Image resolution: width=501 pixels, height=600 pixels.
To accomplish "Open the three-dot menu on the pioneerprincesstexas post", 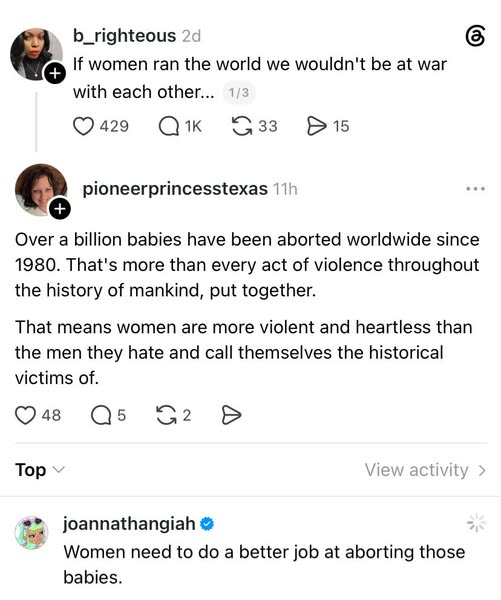I will coord(476,189).
